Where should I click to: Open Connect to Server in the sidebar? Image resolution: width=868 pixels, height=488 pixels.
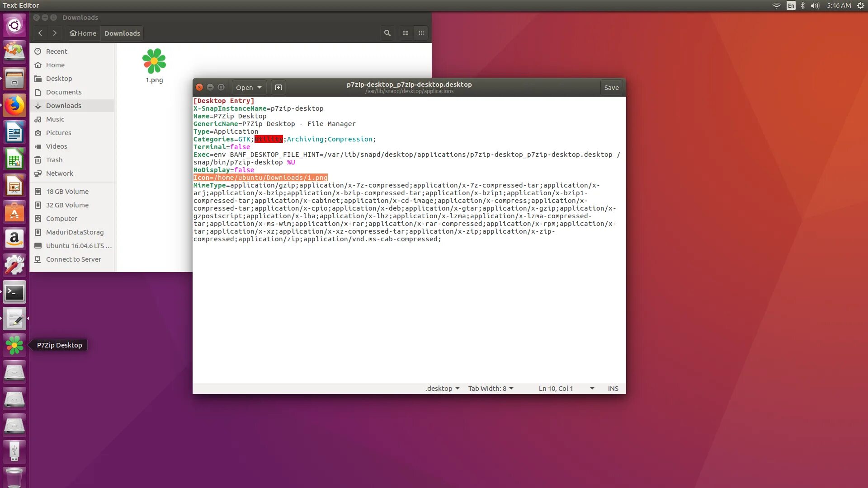coord(73,259)
